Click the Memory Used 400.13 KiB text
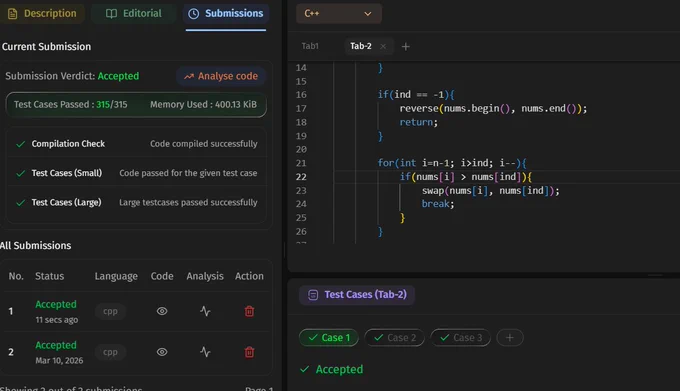The width and height of the screenshot is (680, 391). pos(203,104)
